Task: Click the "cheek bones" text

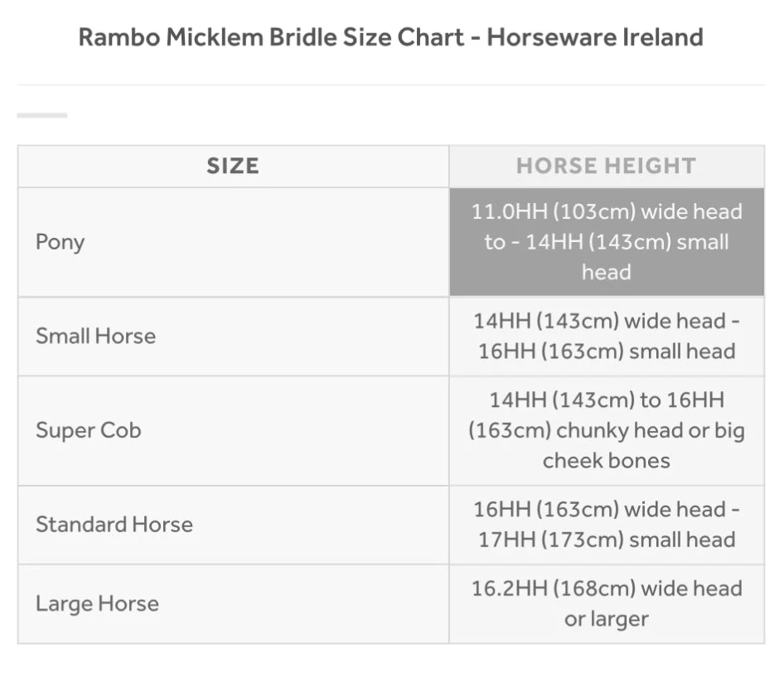Action: [606, 461]
